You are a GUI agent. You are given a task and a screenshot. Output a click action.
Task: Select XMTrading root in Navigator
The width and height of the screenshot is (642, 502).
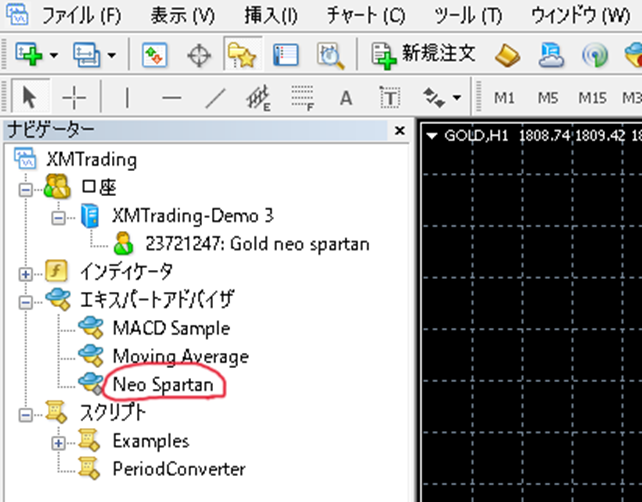point(91,160)
